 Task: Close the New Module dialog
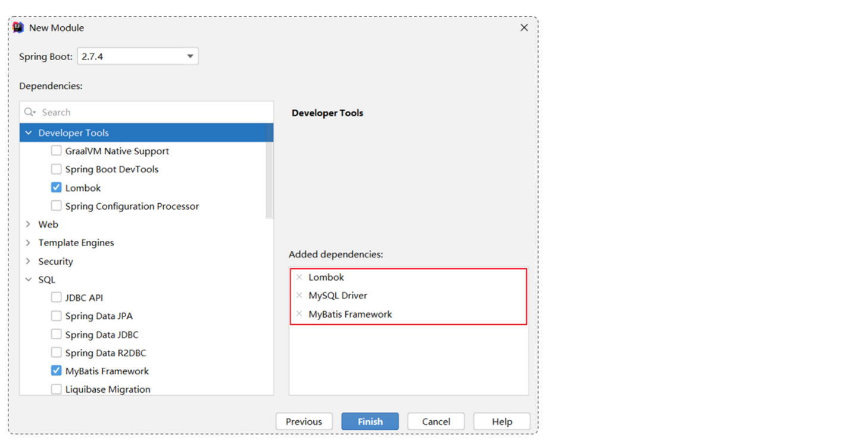(x=524, y=27)
